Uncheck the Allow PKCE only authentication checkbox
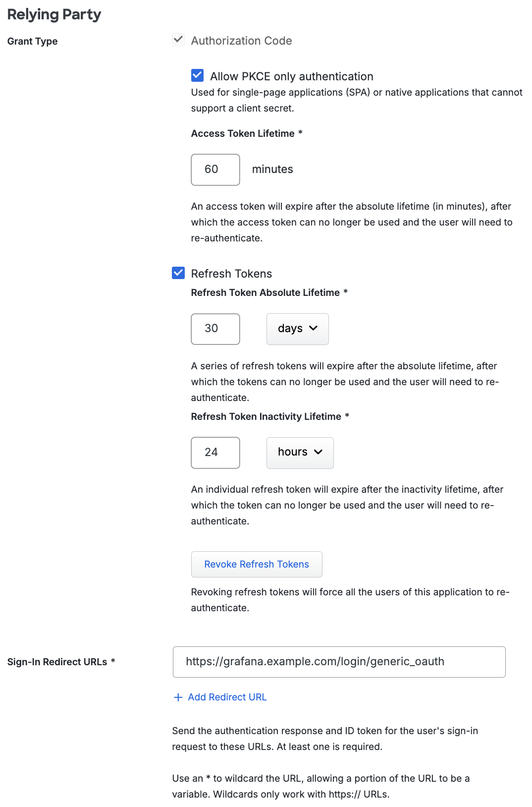The width and height of the screenshot is (532, 807). 197,75
